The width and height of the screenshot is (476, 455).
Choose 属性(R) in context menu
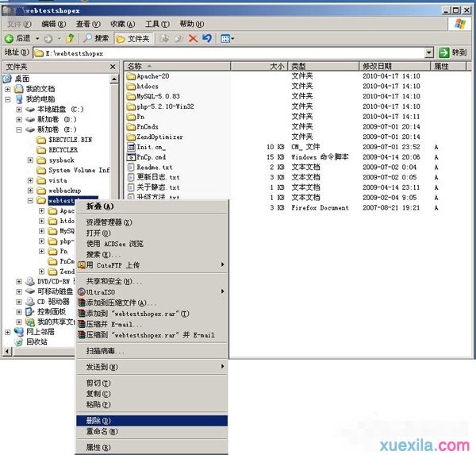pyautogui.click(x=152, y=447)
